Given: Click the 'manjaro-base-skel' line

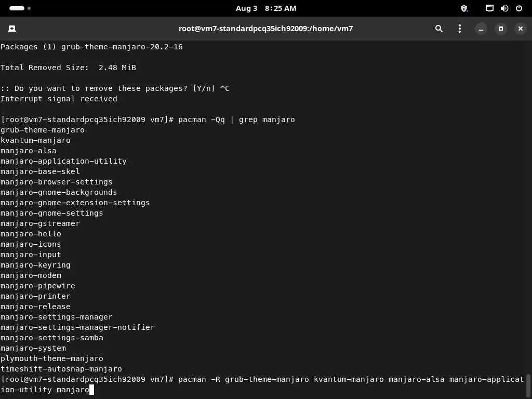Looking at the screenshot, I should pos(40,171).
